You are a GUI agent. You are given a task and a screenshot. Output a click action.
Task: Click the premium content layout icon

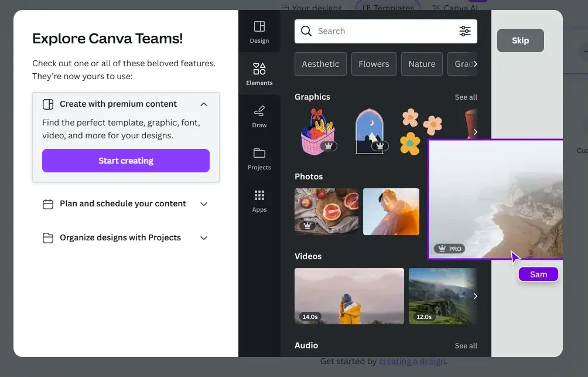point(48,104)
